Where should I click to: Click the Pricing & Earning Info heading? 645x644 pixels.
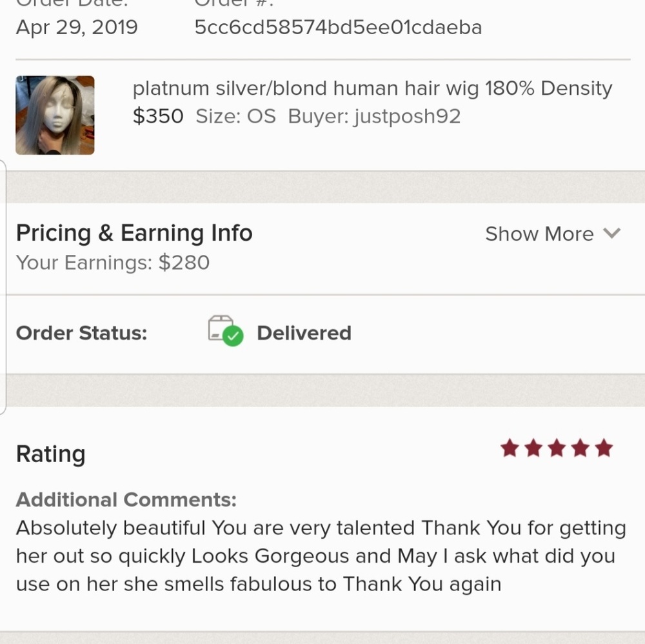[134, 233]
